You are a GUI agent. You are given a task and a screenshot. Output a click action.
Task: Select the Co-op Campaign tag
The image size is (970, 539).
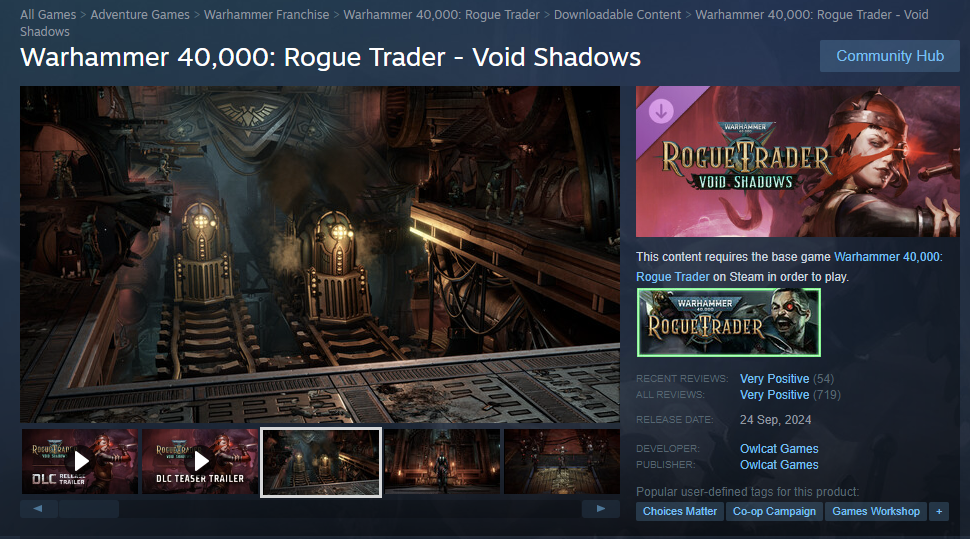(x=774, y=511)
